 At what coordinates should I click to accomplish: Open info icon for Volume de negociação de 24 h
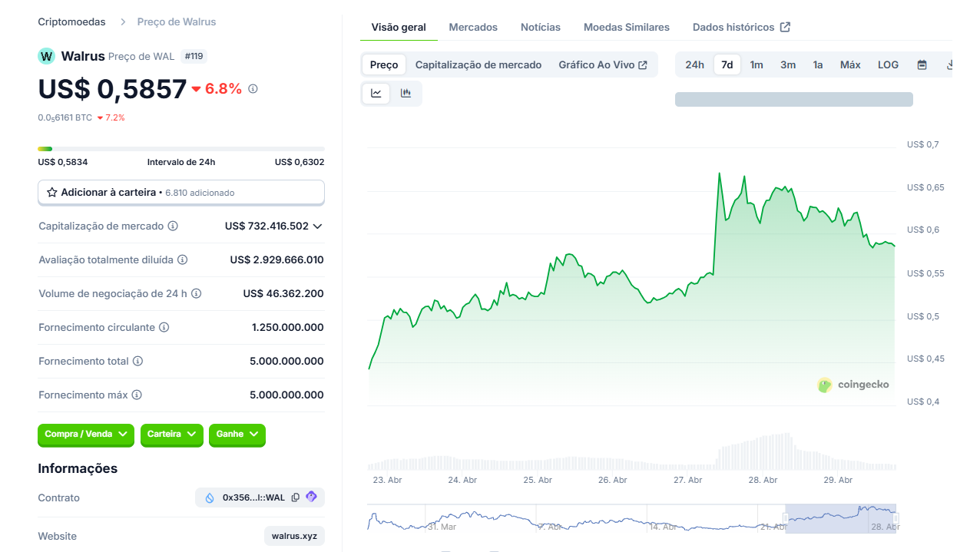coord(196,294)
